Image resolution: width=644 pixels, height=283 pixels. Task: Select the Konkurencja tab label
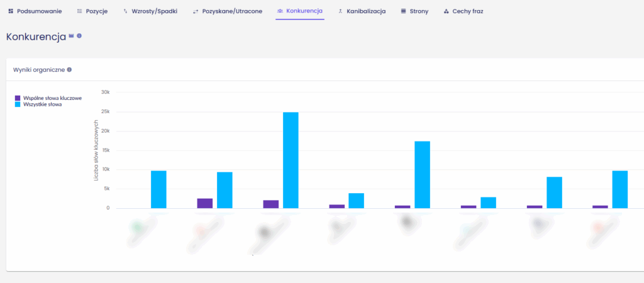pyautogui.click(x=304, y=11)
